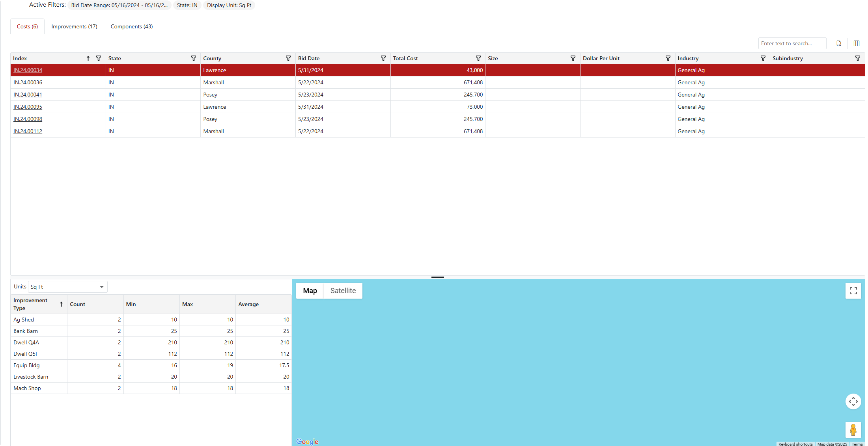Image resolution: width=868 pixels, height=446 pixels.
Task: Toggle fullscreen map view
Action: coord(853,291)
